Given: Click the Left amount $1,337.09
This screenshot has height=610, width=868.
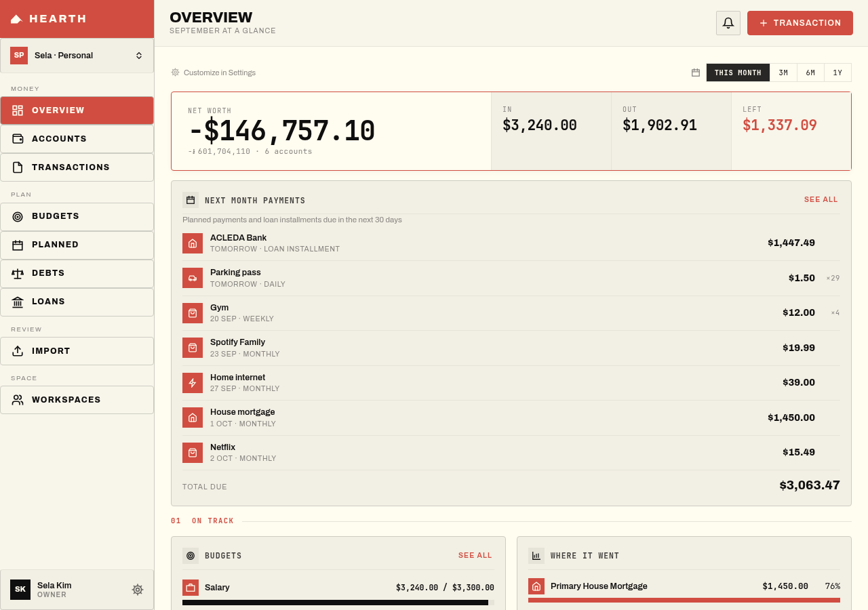Looking at the screenshot, I should click(780, 125).
